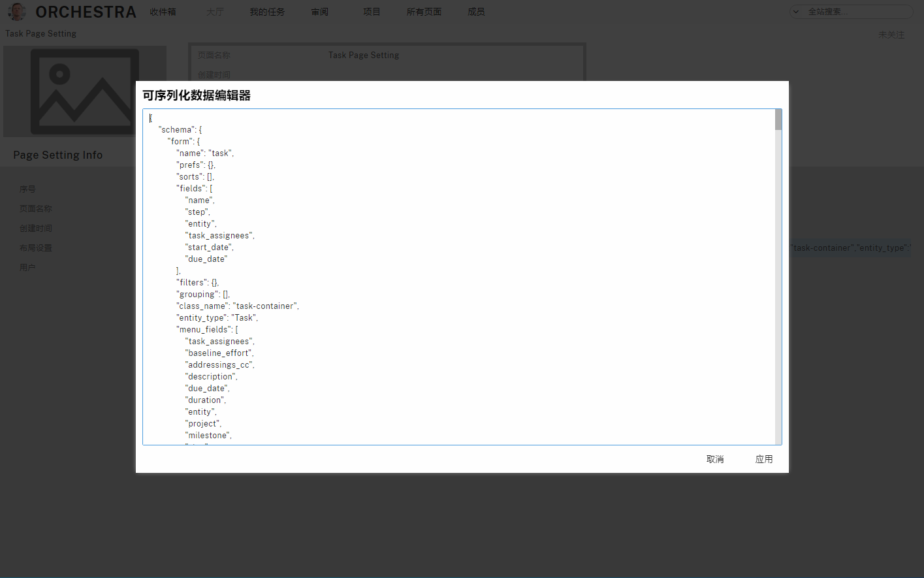
Task: Click the "menu_fields": [ line
Action: [207, 330]
